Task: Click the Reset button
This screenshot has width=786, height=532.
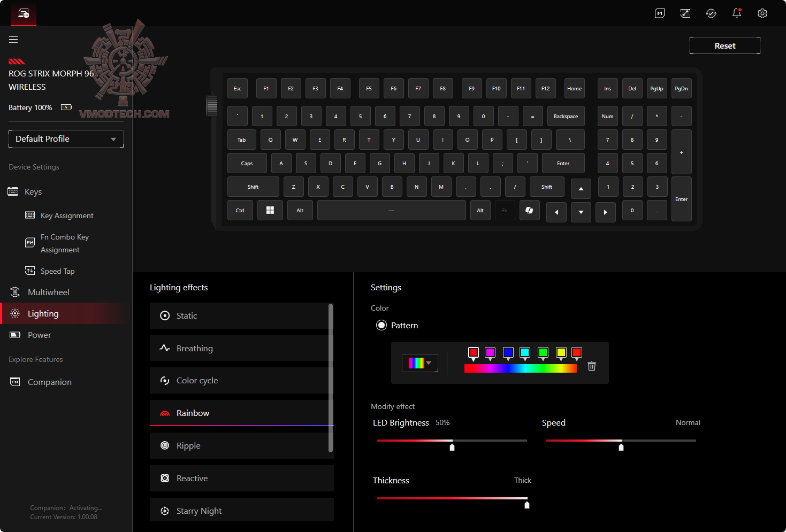Action: [x=725, y=45]
